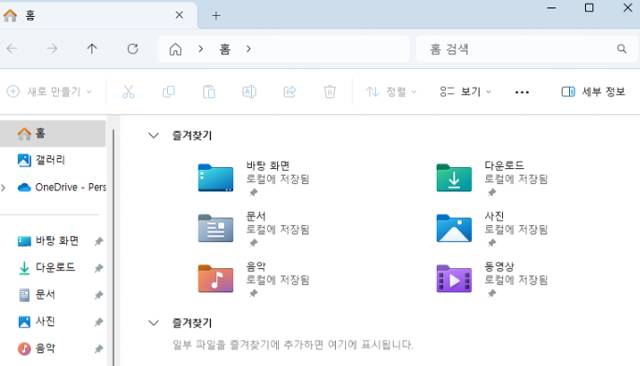Click the Forward navigation arrow
Image resolution: width=640 pixels, height=366 pixels.
52,49
